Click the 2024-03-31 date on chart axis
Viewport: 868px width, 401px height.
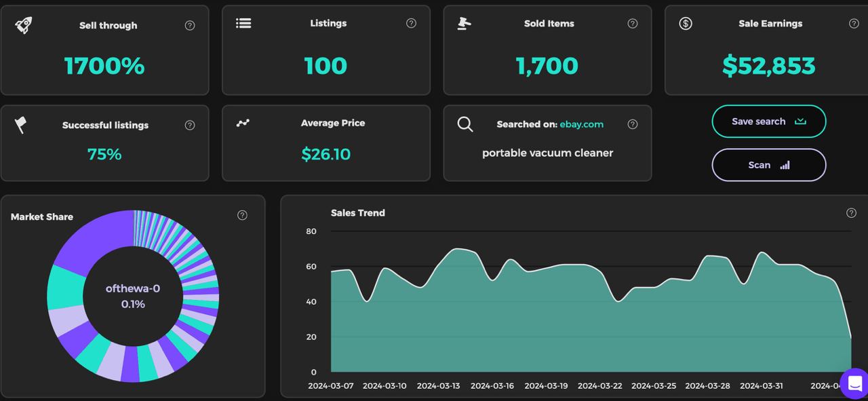click(762, 385)
